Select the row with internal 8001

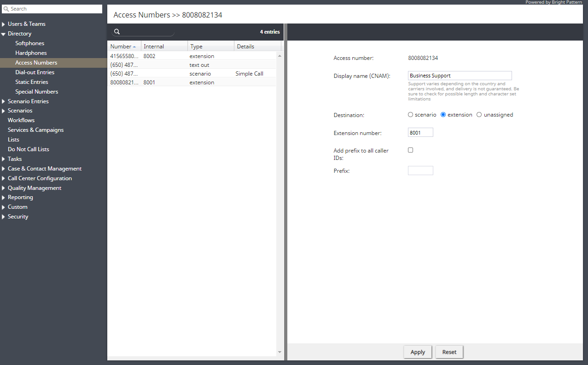pyautogui.click(x=192, y=82)
